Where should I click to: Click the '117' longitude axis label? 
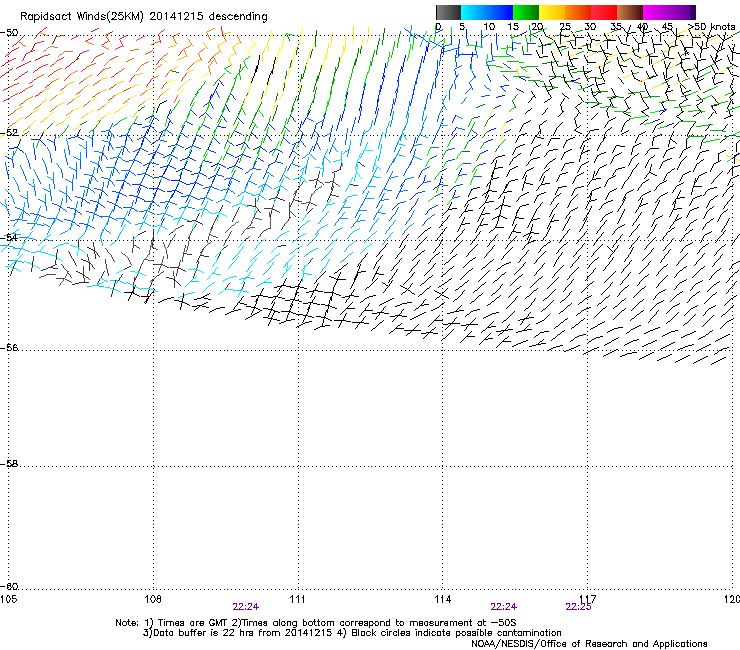(x=588, y=599)
